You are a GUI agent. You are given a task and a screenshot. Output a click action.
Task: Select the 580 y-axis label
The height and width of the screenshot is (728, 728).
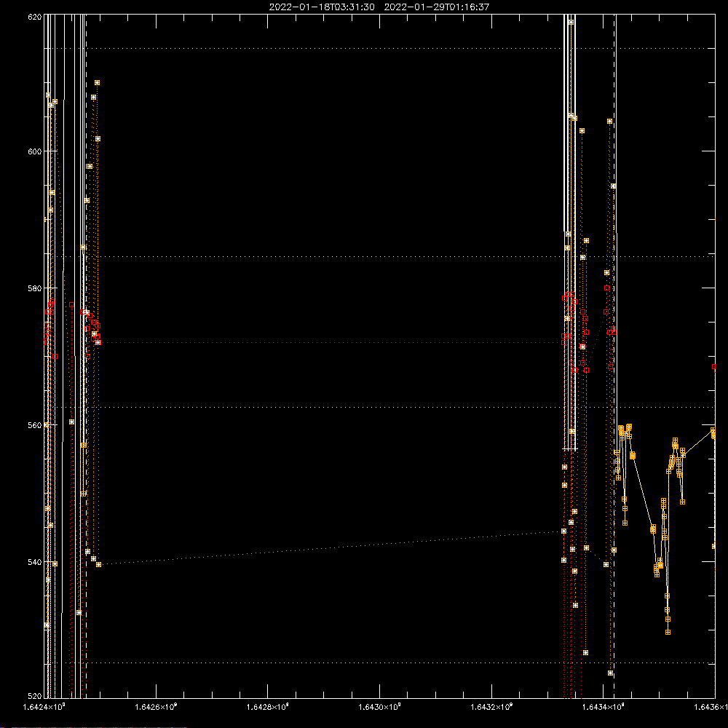tap(35, 288)
